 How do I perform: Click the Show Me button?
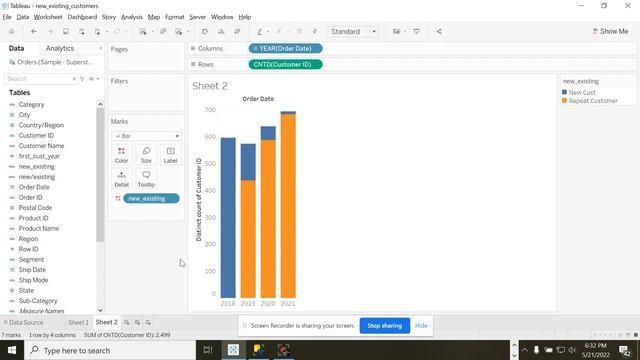click(x=611, y=31)
